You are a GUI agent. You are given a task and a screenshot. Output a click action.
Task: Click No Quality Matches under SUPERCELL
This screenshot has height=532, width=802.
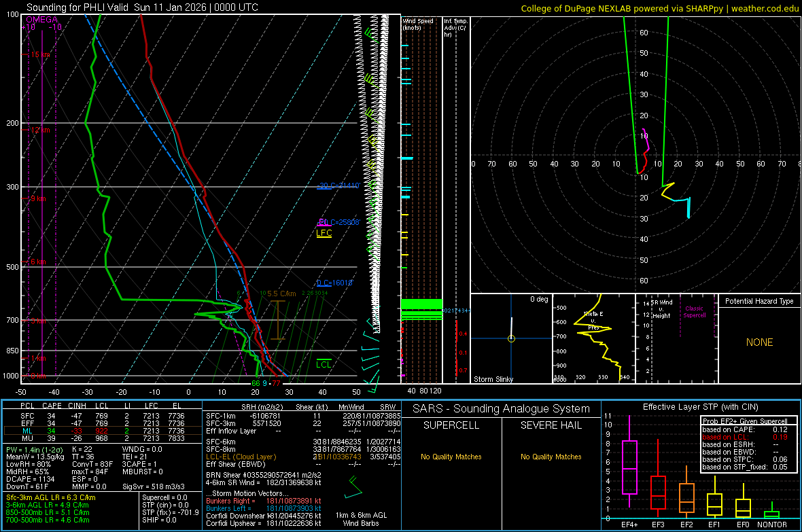[x=451, y=457]
